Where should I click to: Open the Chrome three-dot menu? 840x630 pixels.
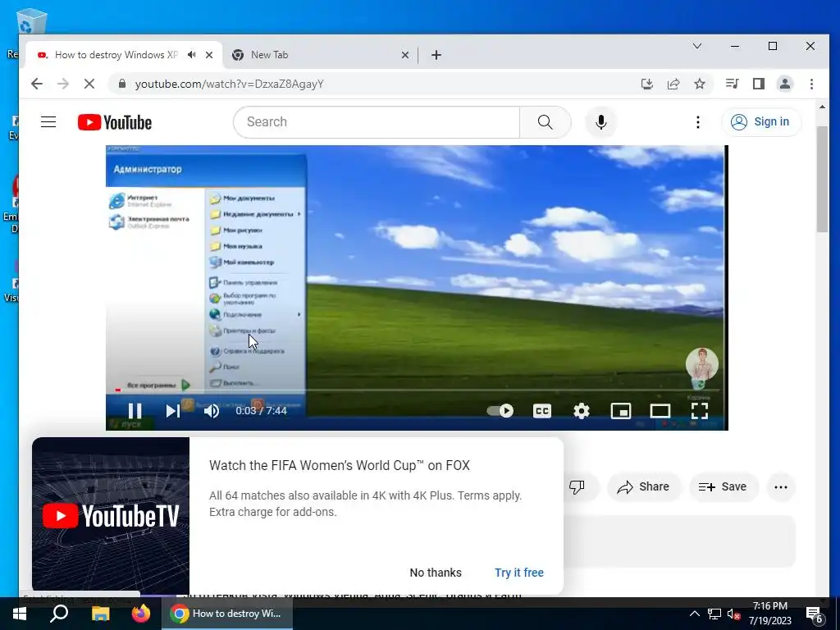[x=811, y=84]
